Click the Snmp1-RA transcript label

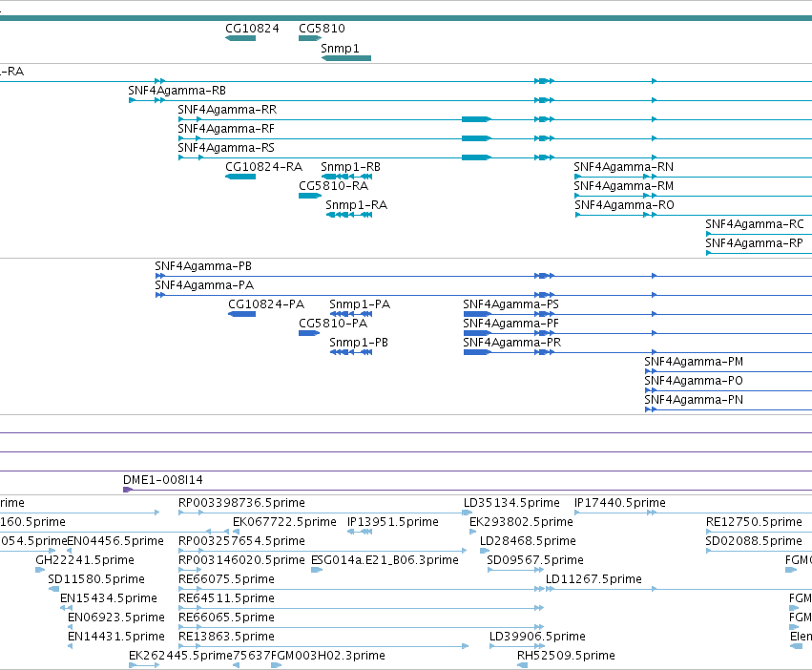356,204
